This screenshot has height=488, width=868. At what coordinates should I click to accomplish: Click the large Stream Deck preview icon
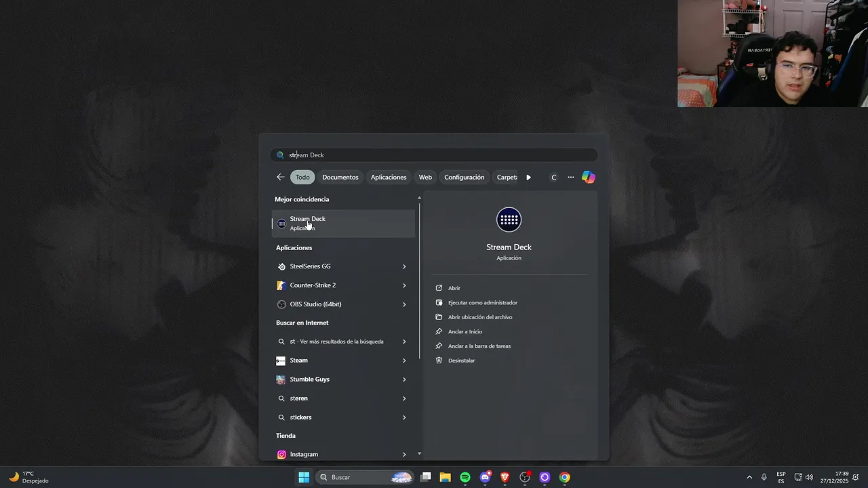pyautogui.click(x=509, y=219)
